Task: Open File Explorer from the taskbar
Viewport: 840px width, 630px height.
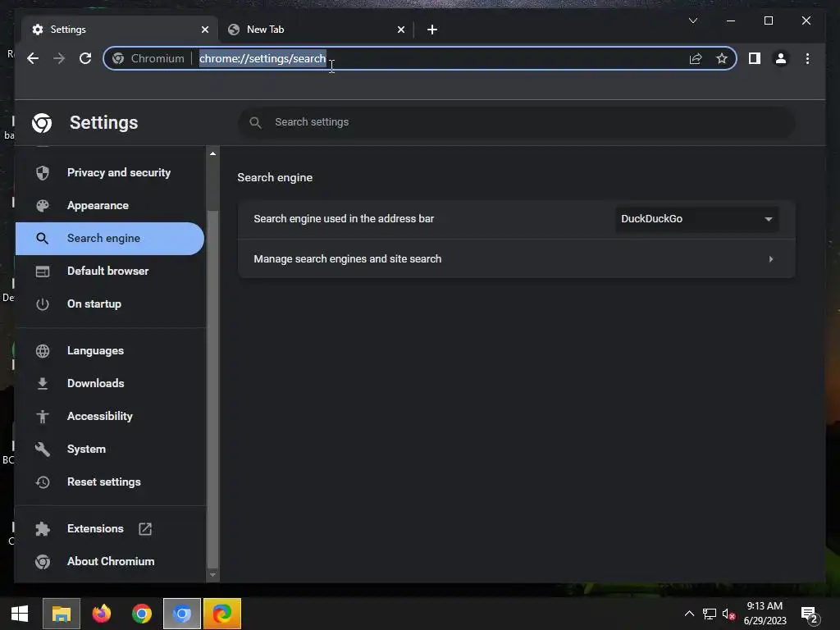Action: (x=61, y=614)
